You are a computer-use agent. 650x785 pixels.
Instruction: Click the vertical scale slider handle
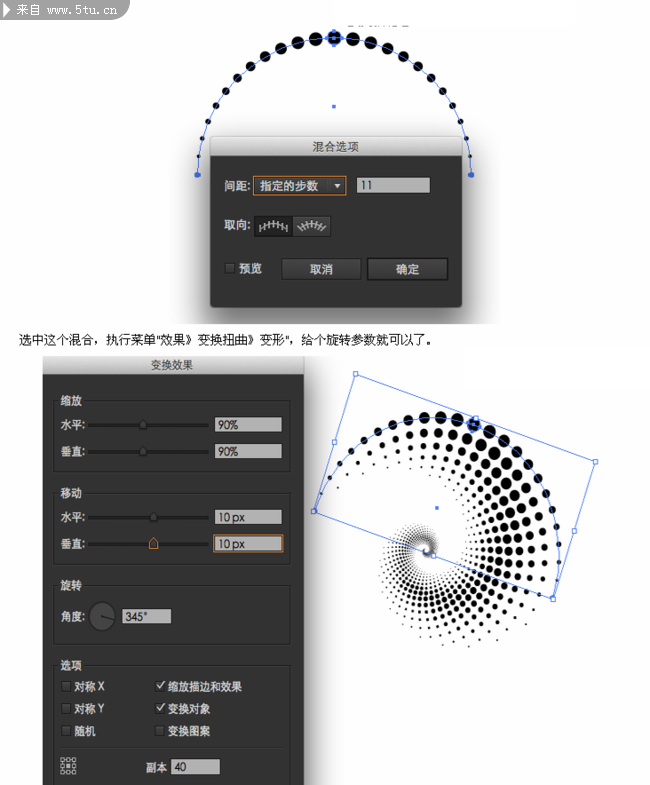pyautogui.click(x=143, y=452)
